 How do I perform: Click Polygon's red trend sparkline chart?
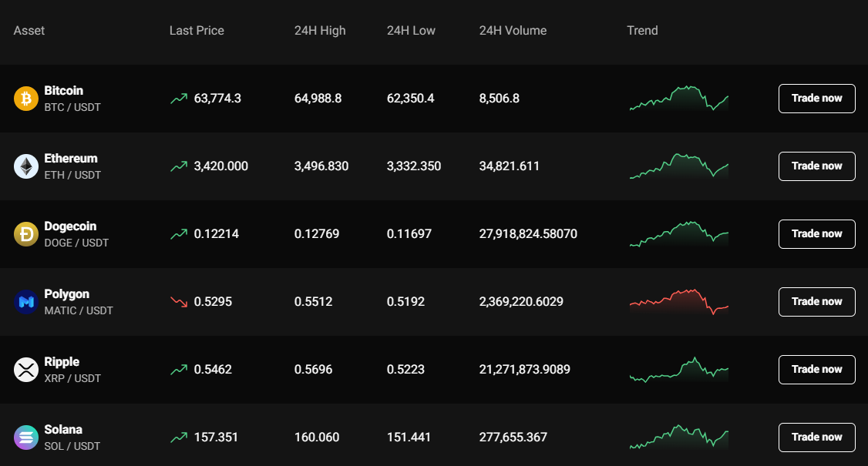[678, 302]
